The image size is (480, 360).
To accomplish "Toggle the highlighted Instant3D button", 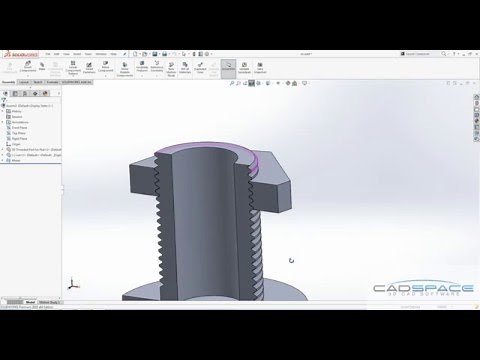I will point(228,68).
